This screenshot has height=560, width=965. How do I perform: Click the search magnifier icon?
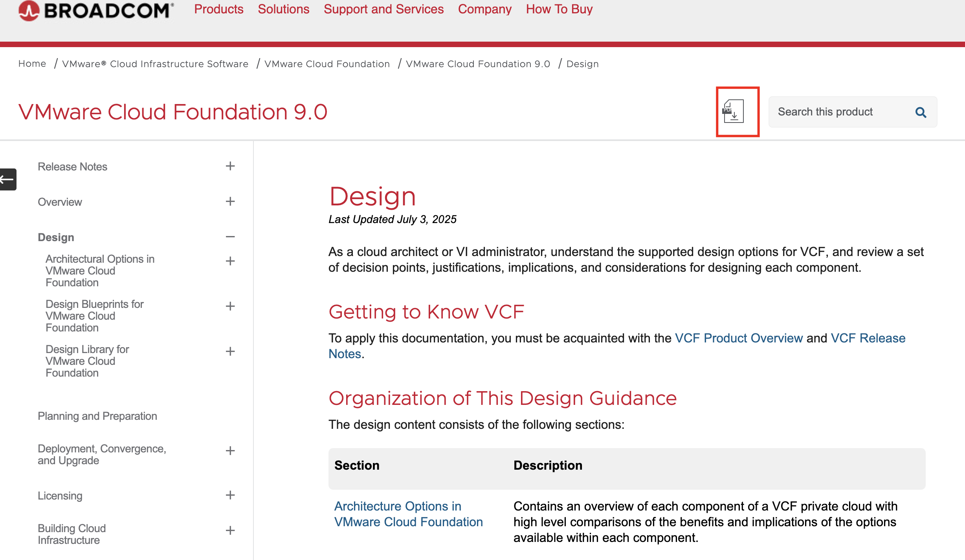pos(921,112)
